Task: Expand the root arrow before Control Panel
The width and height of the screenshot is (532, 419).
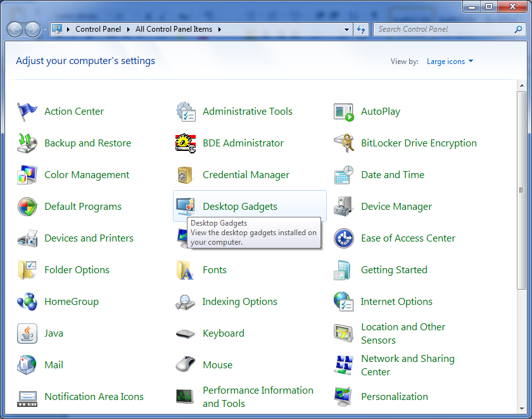Action: [x=68, y=30]
